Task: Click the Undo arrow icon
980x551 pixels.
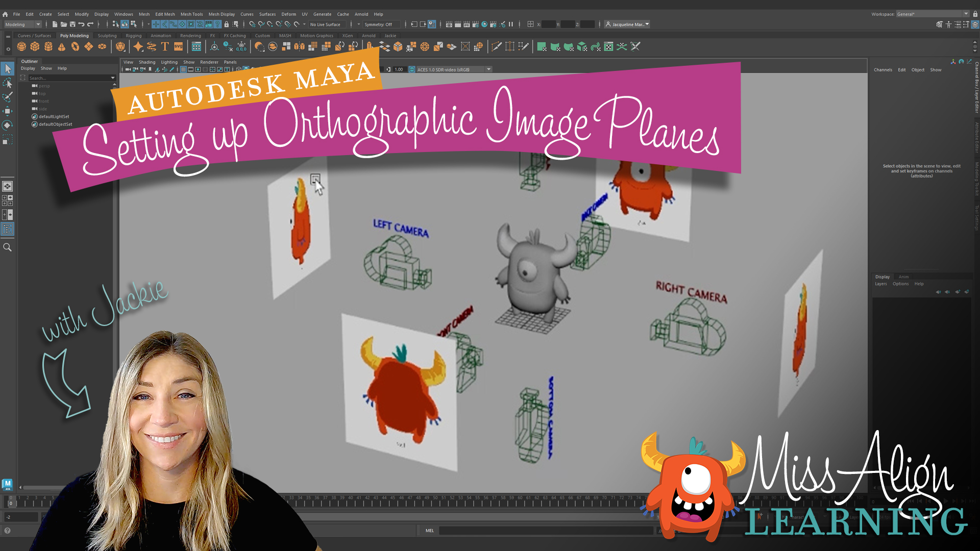Action: pos(81,24)
